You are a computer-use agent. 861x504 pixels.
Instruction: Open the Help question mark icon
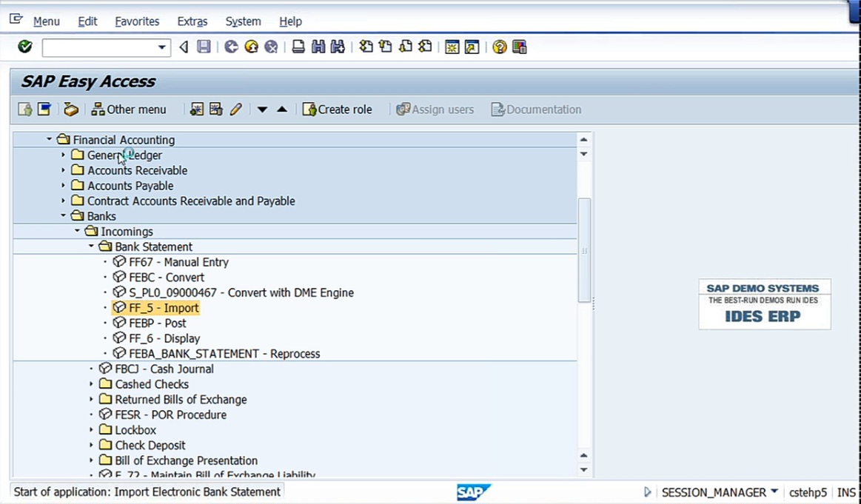point(499,47)
